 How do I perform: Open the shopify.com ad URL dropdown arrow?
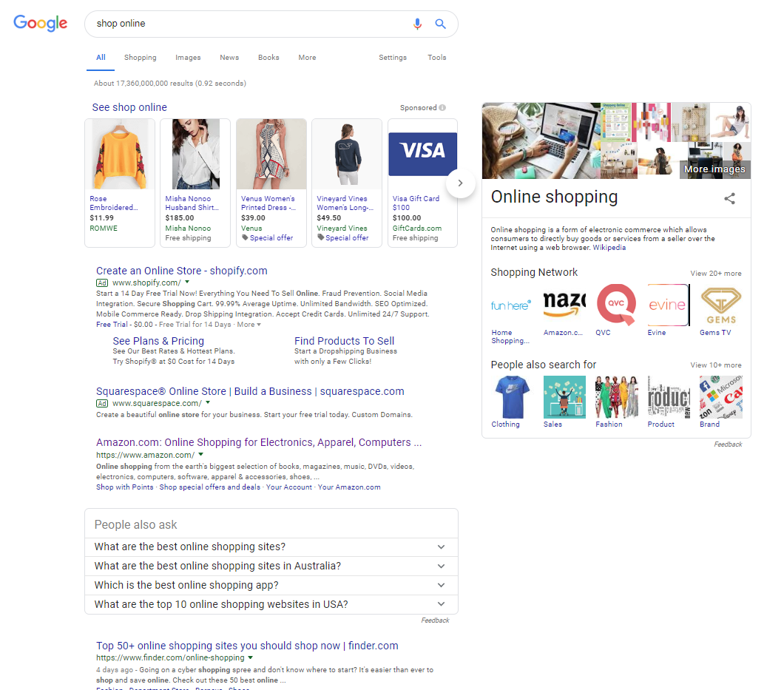coord(187,282)
